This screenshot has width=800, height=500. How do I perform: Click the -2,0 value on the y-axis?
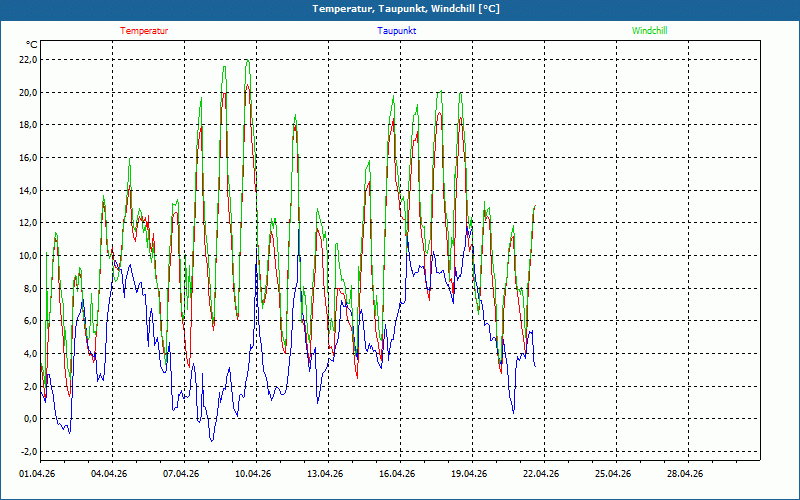coord(28,451)
